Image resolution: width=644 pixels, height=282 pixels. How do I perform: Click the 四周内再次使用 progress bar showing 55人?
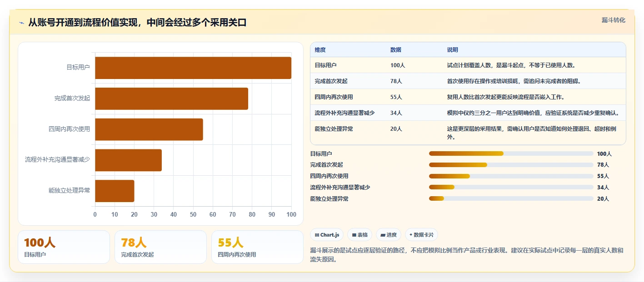(x=511, y=176)
